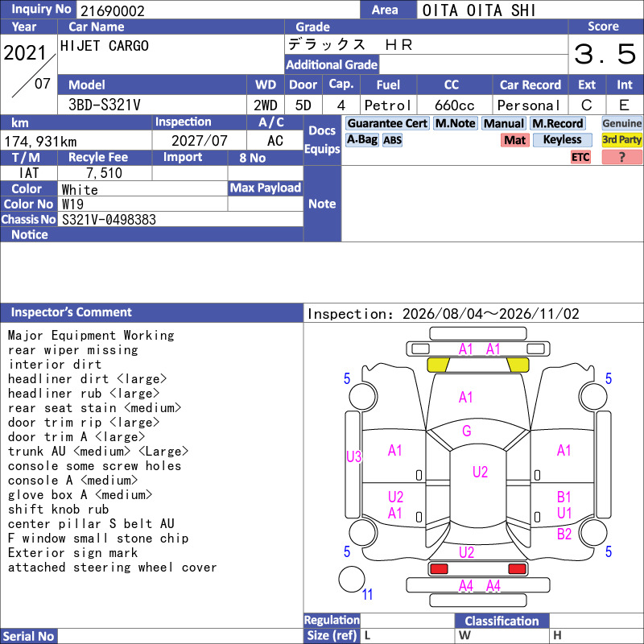The image size is (644, 644).
Task: Select model code 3BD-S321V
Action: [x=105, y=105]
